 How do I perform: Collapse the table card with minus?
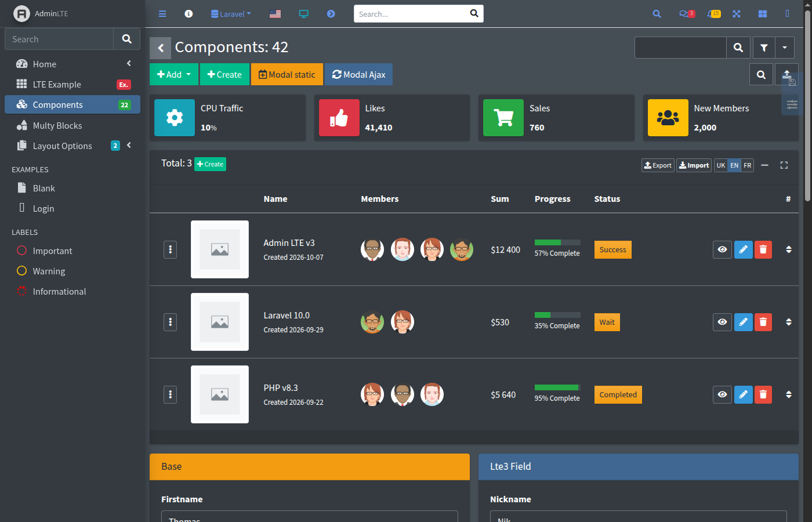coord(765,165)
